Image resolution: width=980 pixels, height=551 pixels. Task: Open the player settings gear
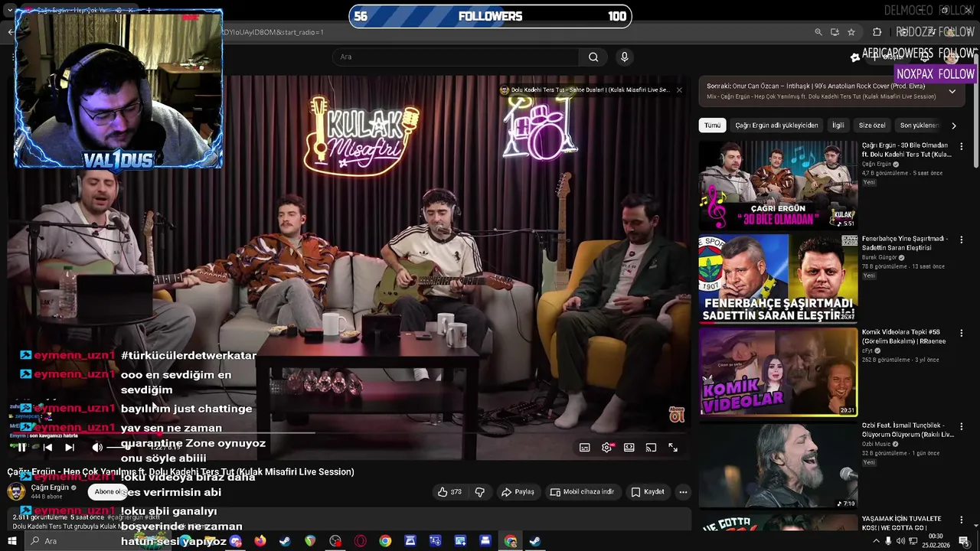tap(607, 448)
